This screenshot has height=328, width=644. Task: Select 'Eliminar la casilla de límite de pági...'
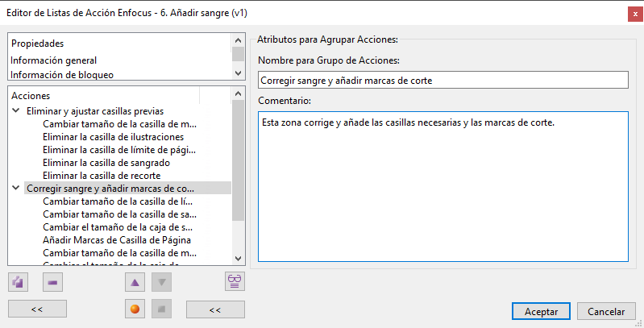click(119, 150)
